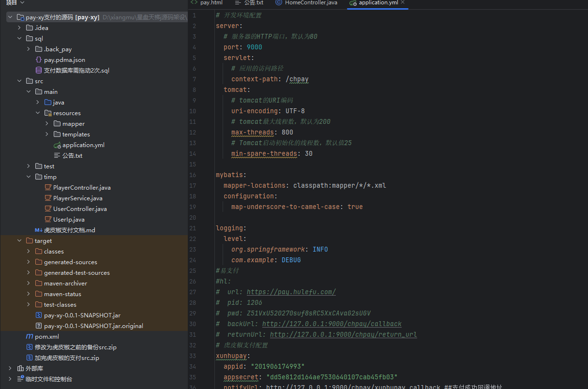The width and height of the screenshot is (588, 389).
Task: Collapse the target folder
Action: (19, 240)
